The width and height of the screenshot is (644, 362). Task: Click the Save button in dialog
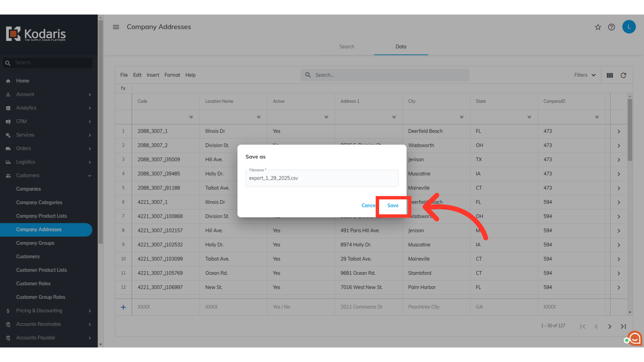(x=393, y=205)
